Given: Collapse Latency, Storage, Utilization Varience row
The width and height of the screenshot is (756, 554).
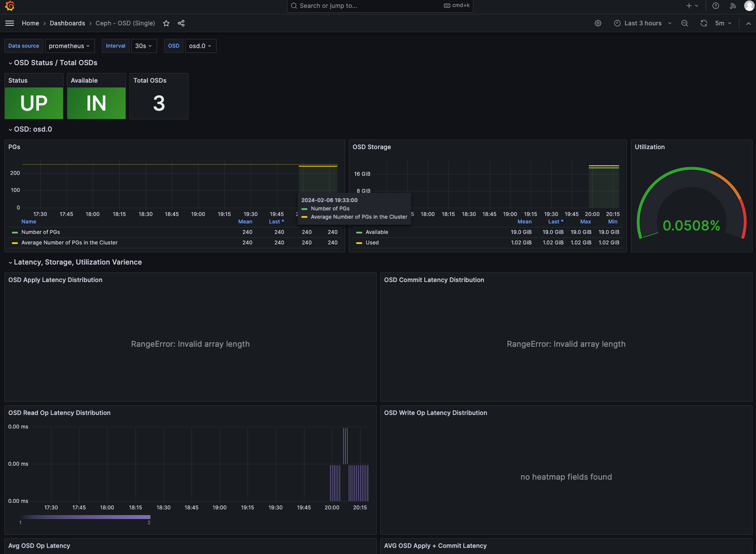Looking at the screenshot, I should tap(75, 262).
